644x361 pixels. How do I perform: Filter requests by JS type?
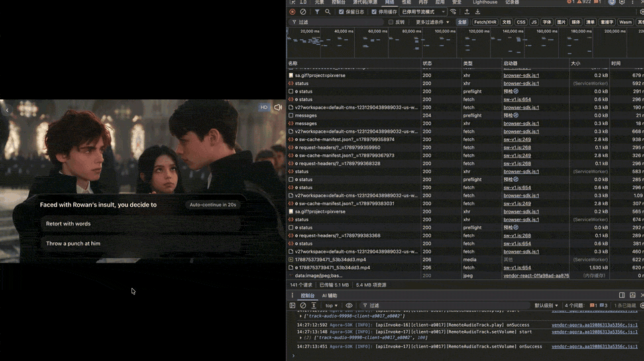[534, 22]
